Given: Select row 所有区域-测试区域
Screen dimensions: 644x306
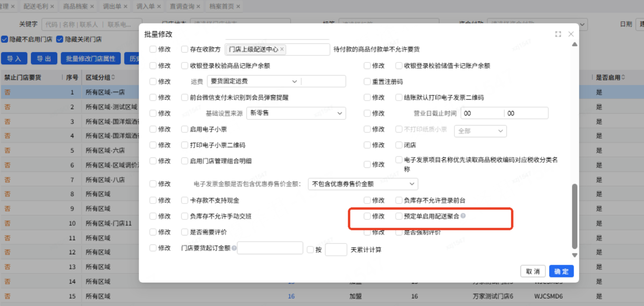Looking at the screenshot, I should (x=112, y=107).
